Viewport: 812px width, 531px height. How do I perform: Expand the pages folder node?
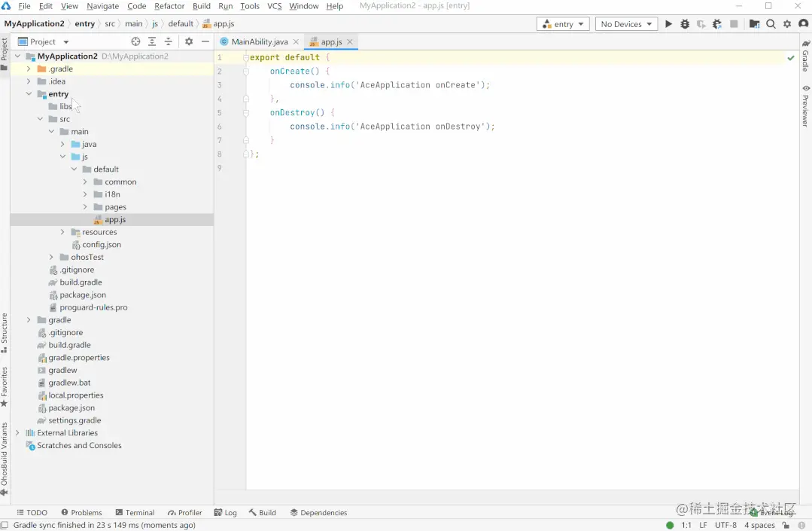[x=86, y=206]
